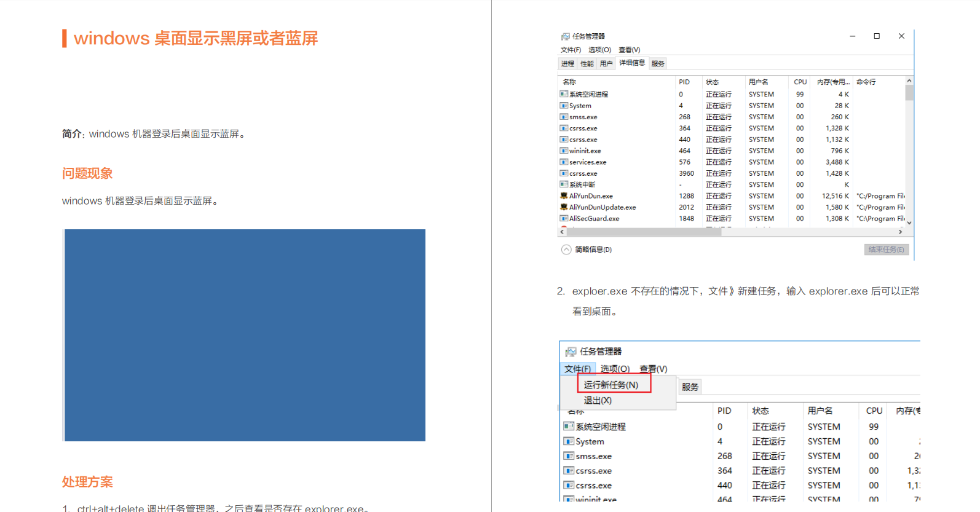980x512 pixels.
Task: Click the CPU value 99 in the 详细信息 tab window
Action: [x=800, y=94]
